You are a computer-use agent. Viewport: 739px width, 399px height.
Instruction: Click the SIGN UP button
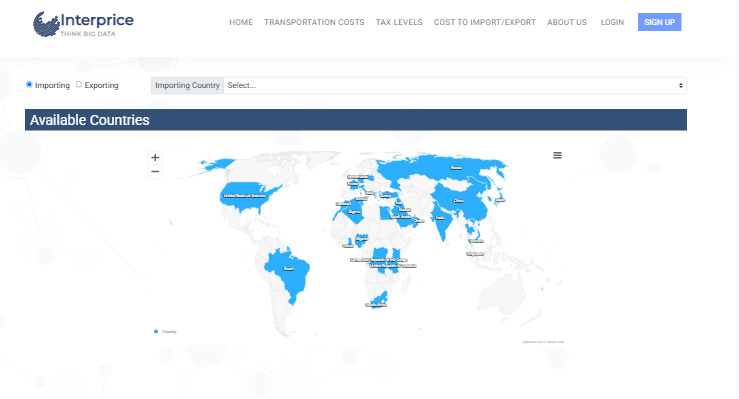(x=659, y=22)
